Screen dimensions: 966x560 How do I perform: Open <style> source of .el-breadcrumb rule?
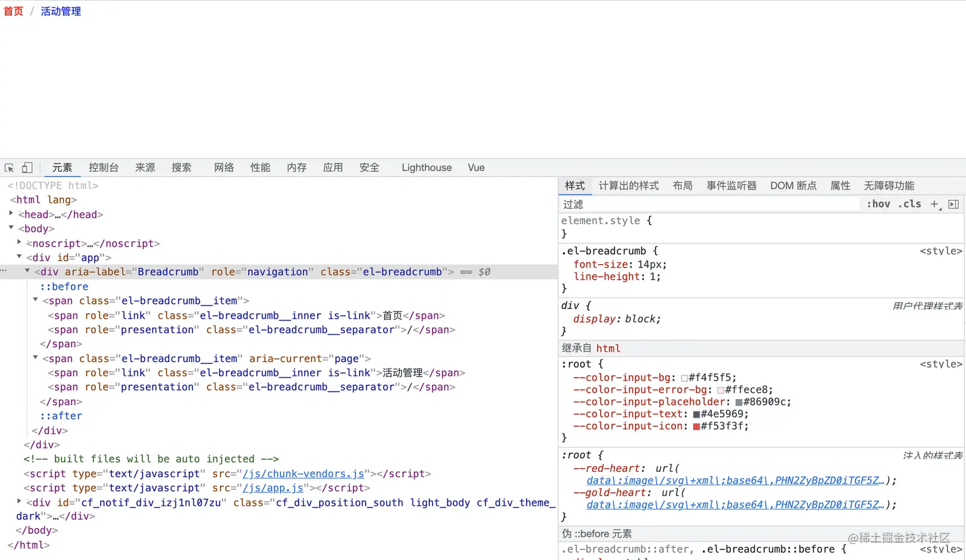[x=941, y=251]
